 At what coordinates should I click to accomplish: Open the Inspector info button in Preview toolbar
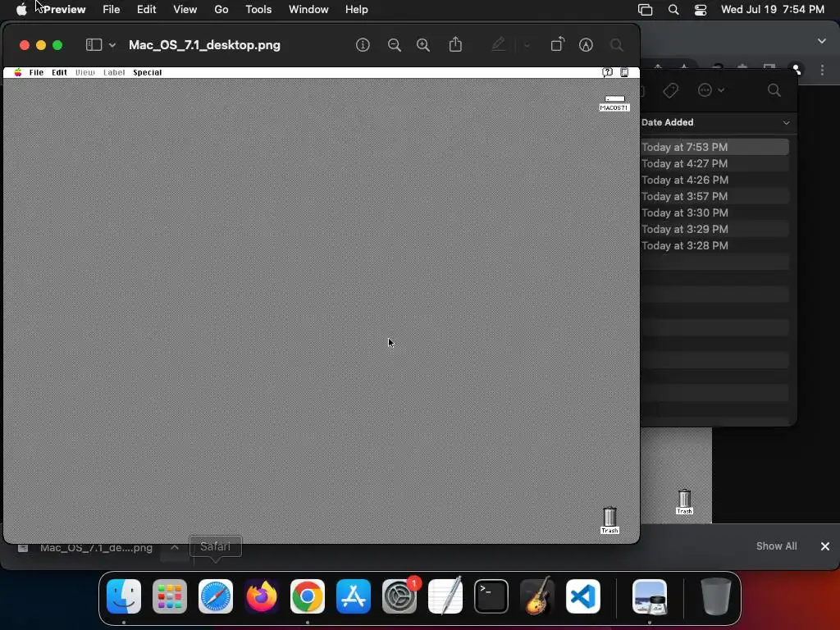pyautogui.click(x=363, y=45)
